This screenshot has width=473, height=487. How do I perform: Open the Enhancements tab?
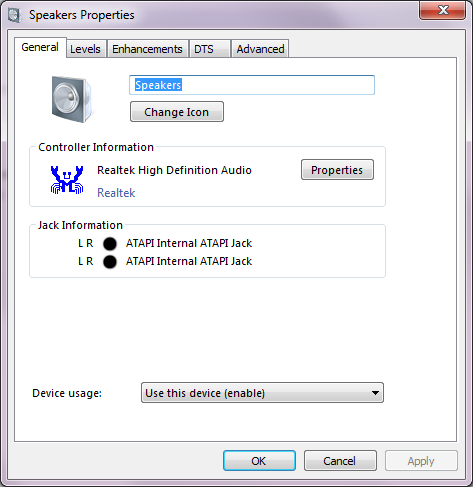coord(147,49)
